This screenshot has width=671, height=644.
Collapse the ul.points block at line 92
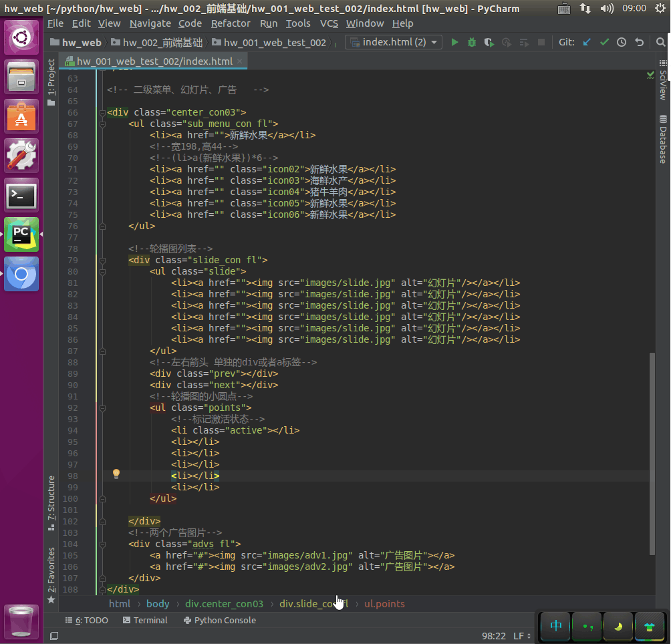tap(102, 408)
